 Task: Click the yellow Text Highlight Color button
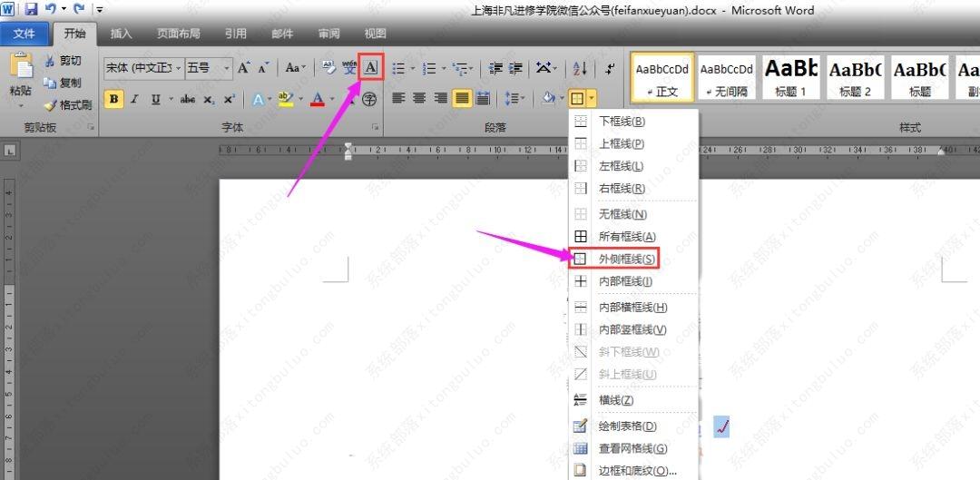click(x=286, y=100)
